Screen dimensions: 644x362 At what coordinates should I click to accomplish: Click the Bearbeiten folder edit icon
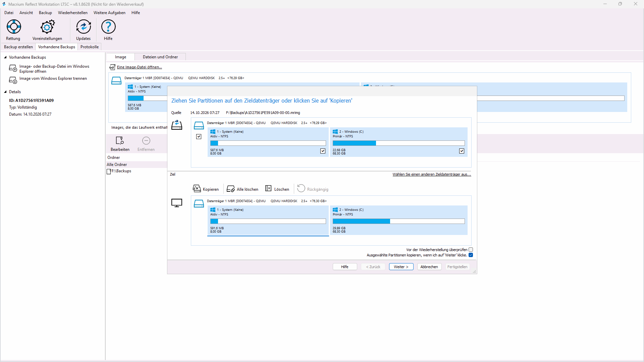point(120,140)
